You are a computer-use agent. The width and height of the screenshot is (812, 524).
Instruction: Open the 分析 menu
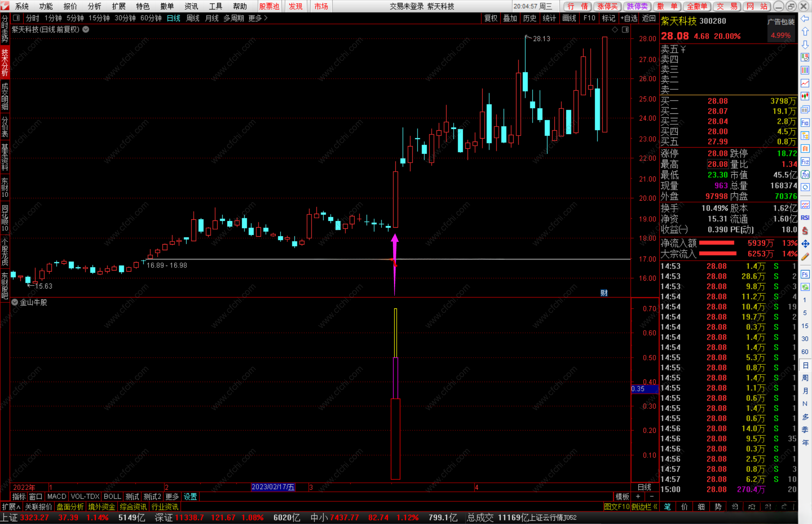94,6
